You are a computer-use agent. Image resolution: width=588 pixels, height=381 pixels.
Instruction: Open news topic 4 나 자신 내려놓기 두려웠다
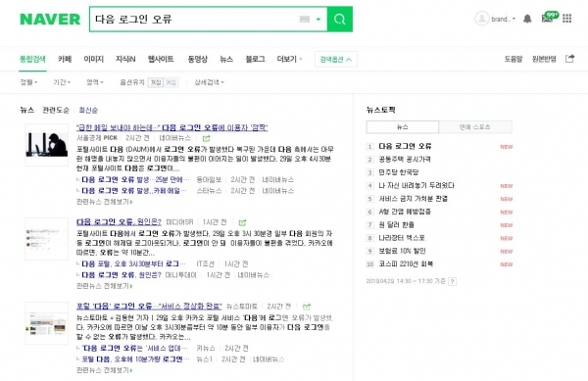click(416, 185)
